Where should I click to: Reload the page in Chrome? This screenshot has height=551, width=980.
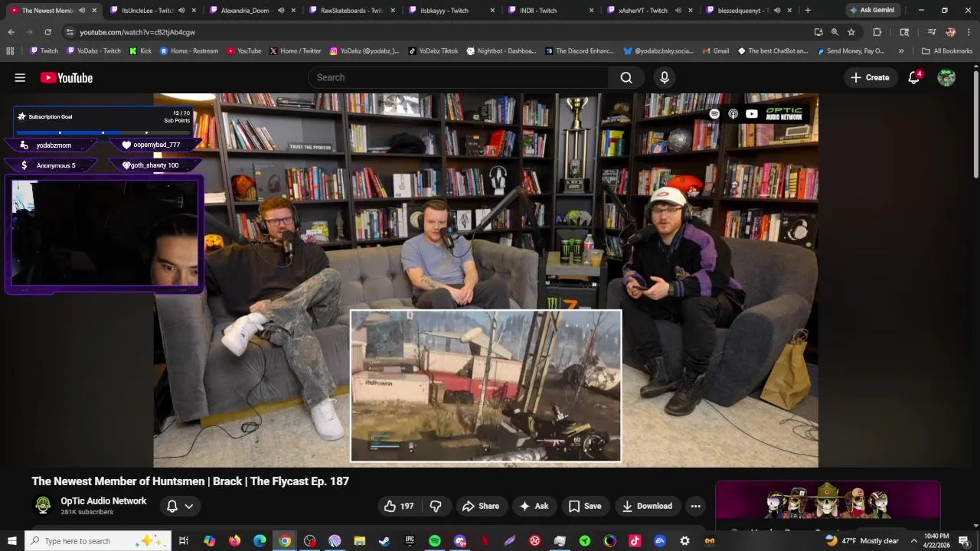47,32
